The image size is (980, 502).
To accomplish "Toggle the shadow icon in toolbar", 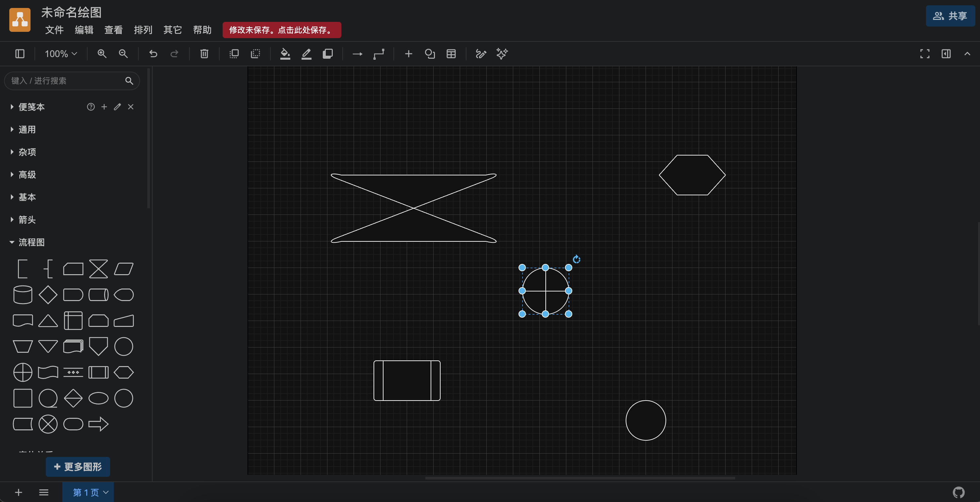I will [x=327, y=54].
